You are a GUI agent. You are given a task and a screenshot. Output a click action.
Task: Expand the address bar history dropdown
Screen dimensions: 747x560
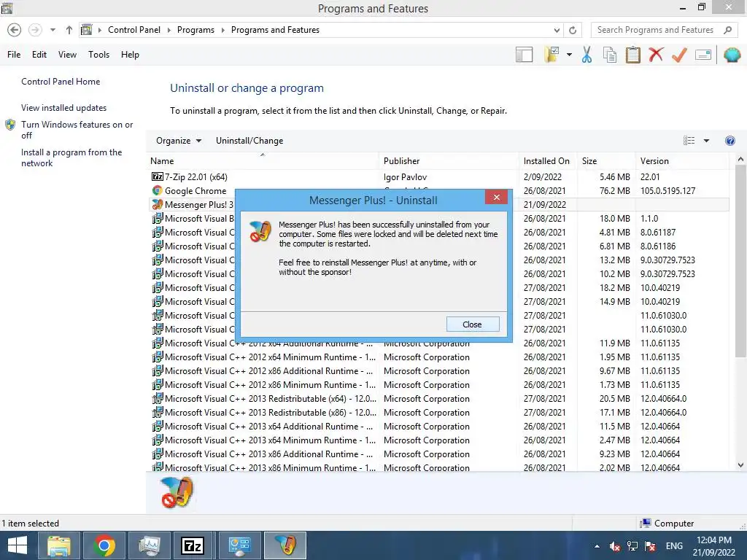coord(557,30)
